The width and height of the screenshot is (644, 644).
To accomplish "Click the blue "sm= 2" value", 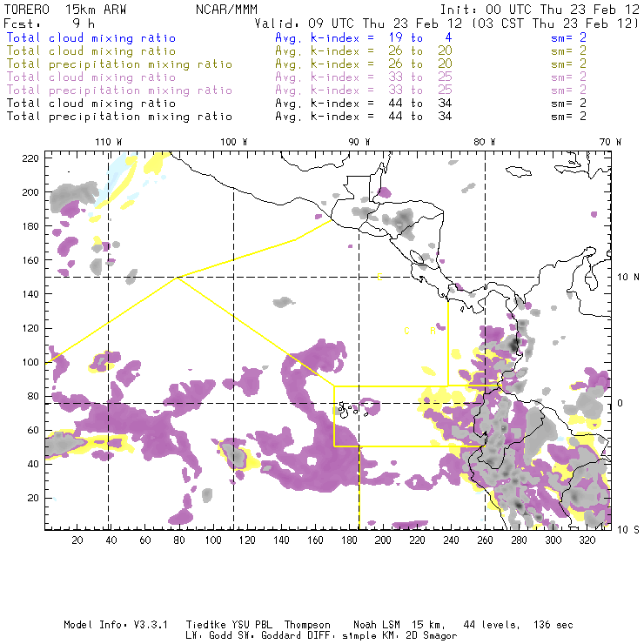I will [568, 37].
